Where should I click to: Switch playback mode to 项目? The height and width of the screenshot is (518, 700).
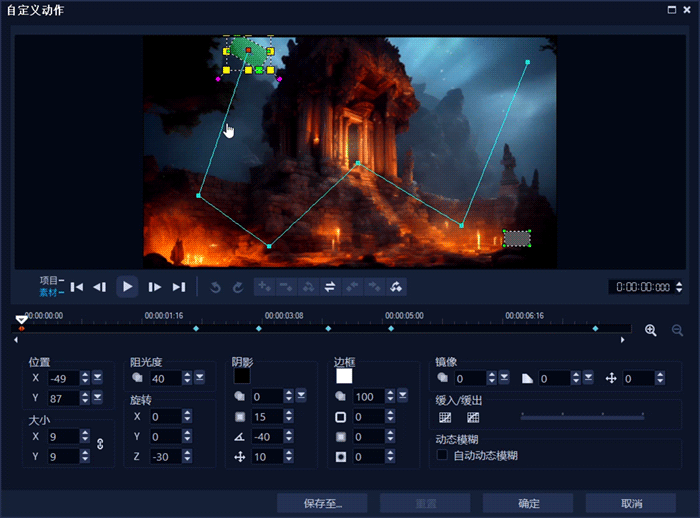[51, 280]
